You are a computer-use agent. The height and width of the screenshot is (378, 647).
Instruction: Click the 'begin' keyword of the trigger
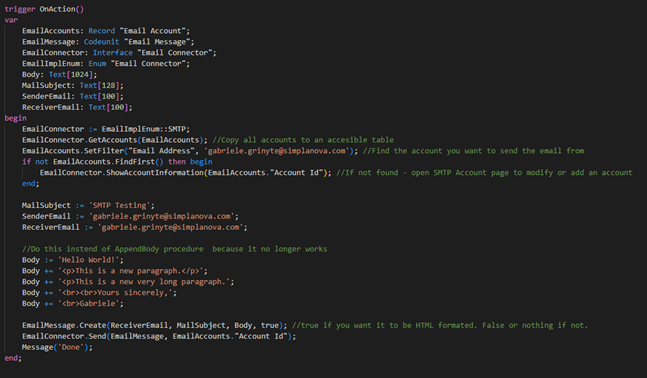pyautogui.click(x=16, y=118)
